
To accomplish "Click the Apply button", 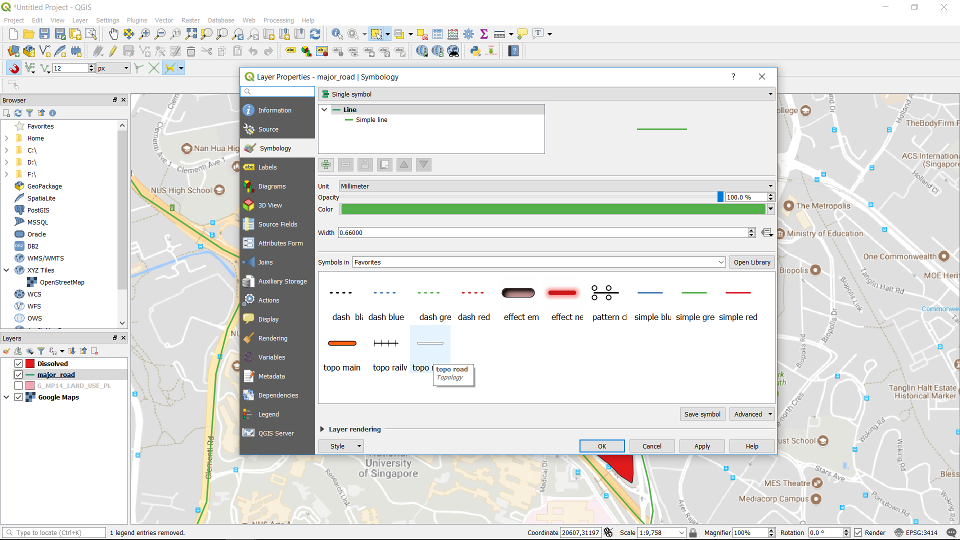I will click(702, 446).
